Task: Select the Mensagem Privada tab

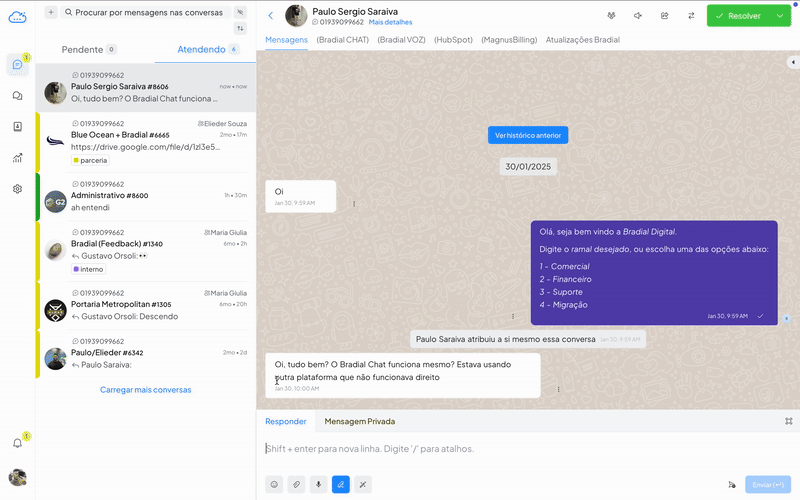Action: [x=359, y=421]
